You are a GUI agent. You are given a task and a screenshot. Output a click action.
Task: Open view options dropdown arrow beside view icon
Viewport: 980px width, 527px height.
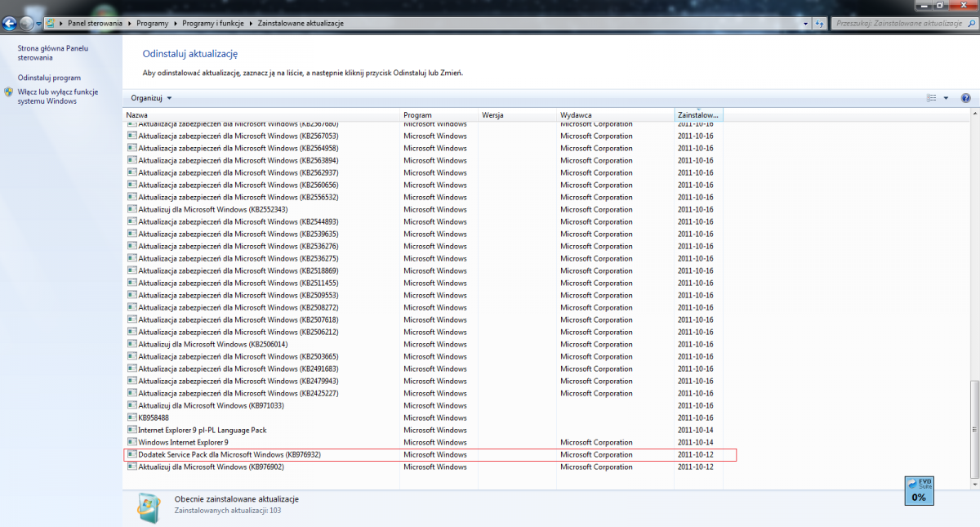[946, 98]
